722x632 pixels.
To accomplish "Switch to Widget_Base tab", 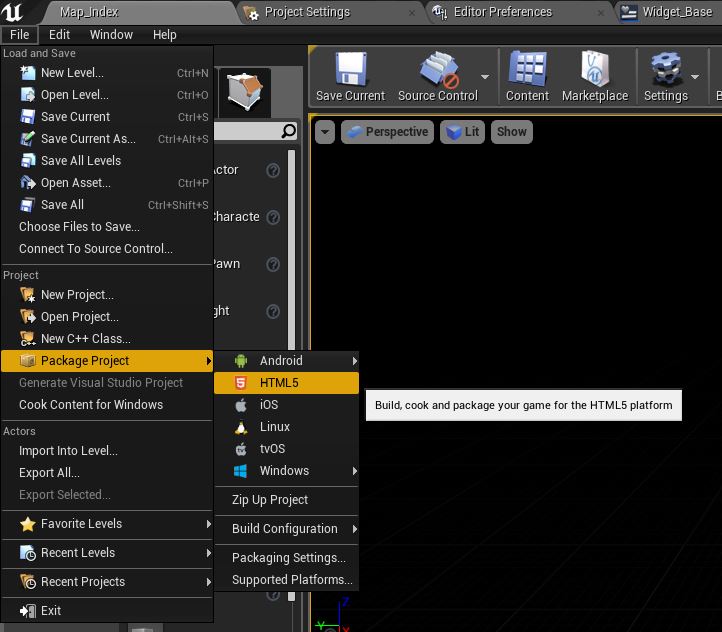I will click(670, 12).
